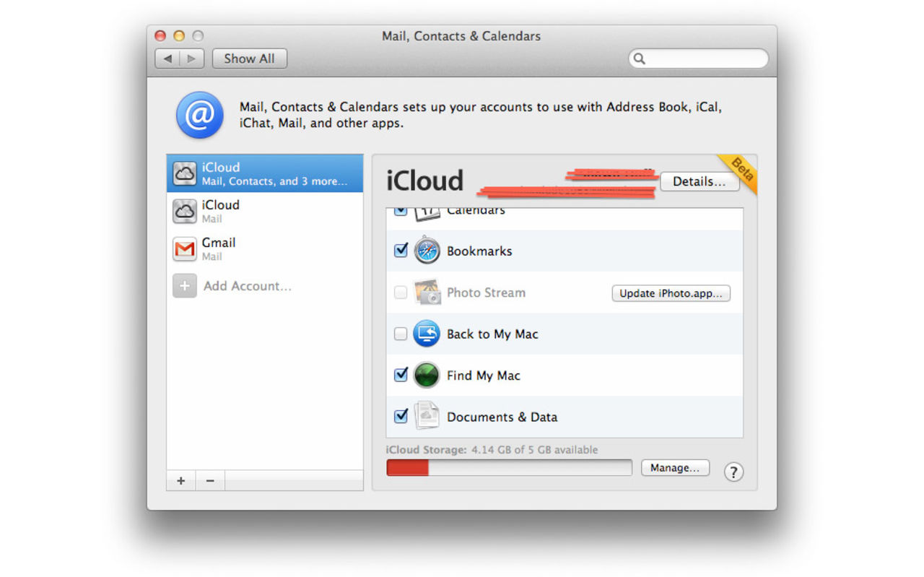The image size is (924, 577).
Task: Click the Back to My Mac icon
Action: point(427,334)
